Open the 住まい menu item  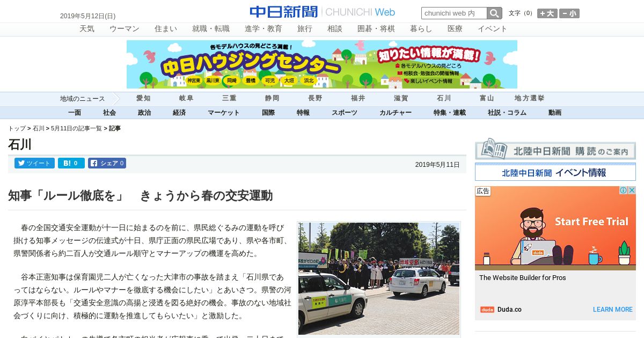coord(166,29)
